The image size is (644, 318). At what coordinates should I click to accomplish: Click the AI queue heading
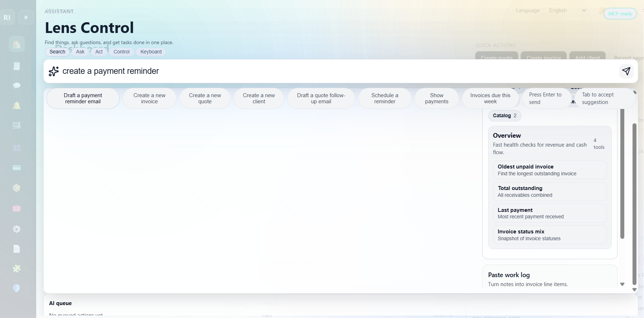pos(60,303)
